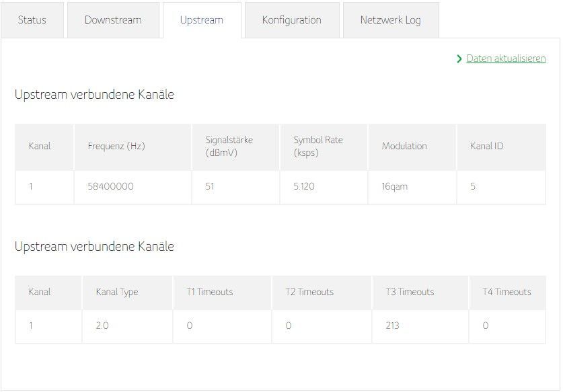Click the T3 timeouts value 213

coord(392,326)
